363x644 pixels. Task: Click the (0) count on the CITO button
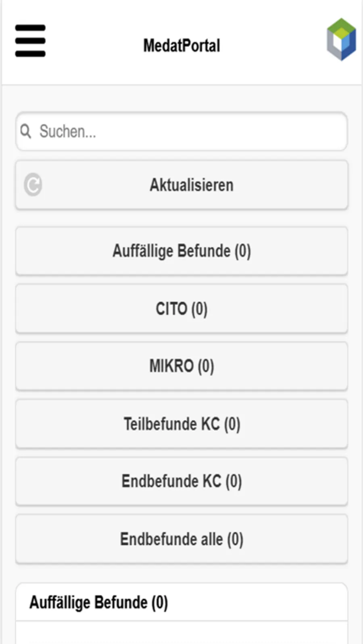[199, 310]
